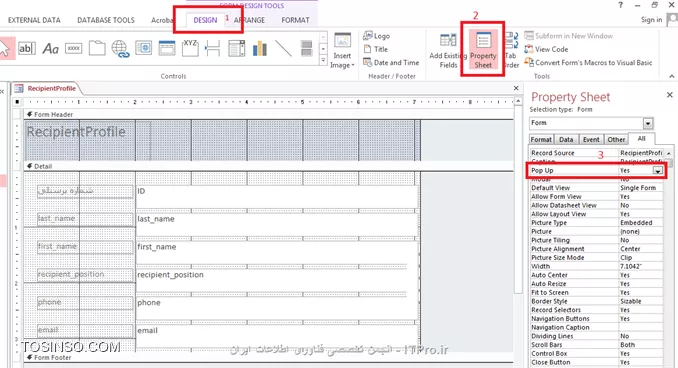Click the form selector square
Viewport: 678px width, 368px height.
[x=17, y=102]
